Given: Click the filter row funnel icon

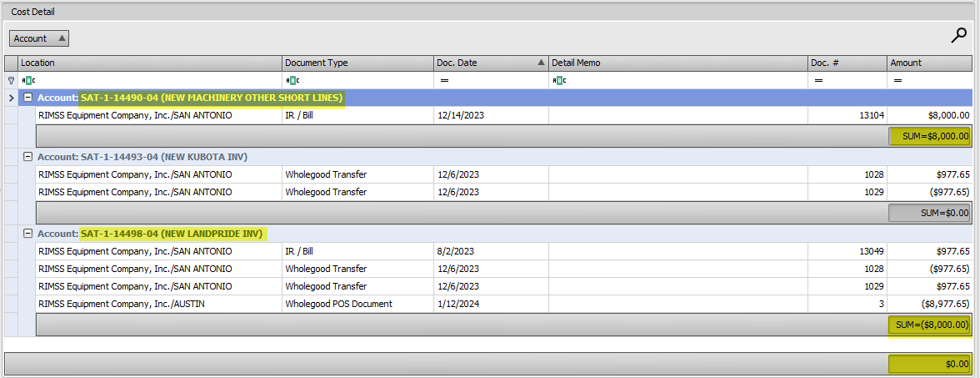Looking at the screenshot, I should coord(11,80).
